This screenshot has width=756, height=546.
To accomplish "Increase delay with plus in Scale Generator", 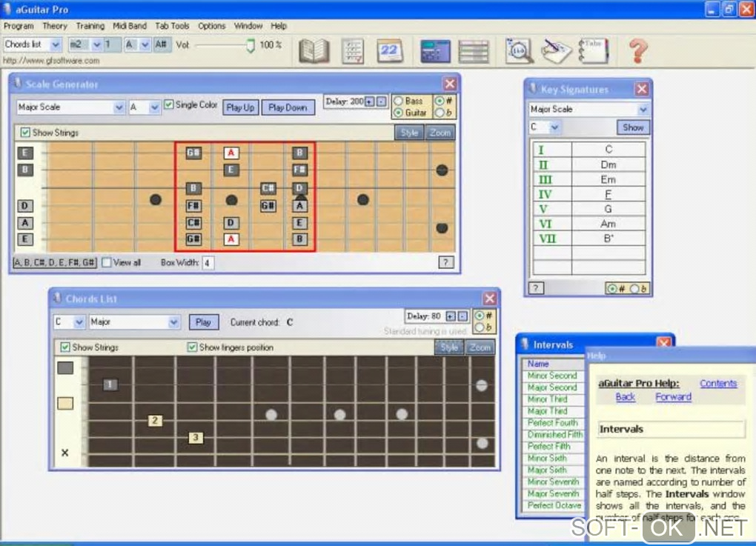I will pos(369,101).
